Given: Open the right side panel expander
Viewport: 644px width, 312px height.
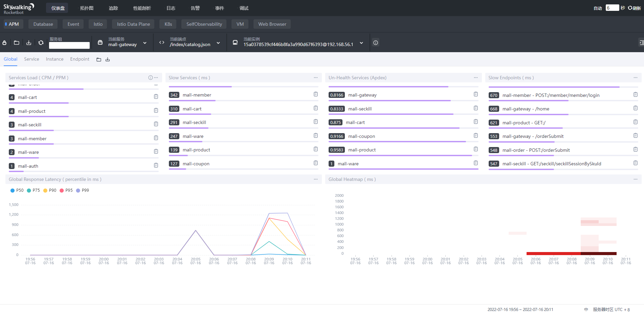Looking at the screenshot, I should [x=641, y=43].
